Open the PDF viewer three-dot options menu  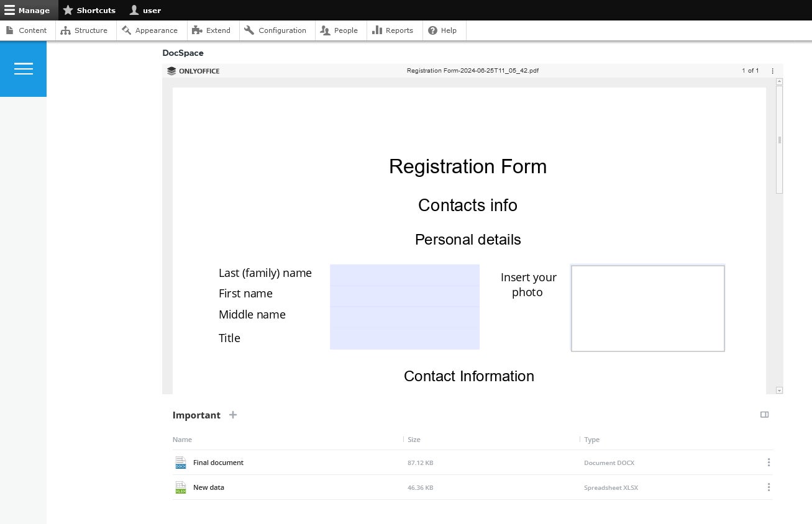pos(772,71)
